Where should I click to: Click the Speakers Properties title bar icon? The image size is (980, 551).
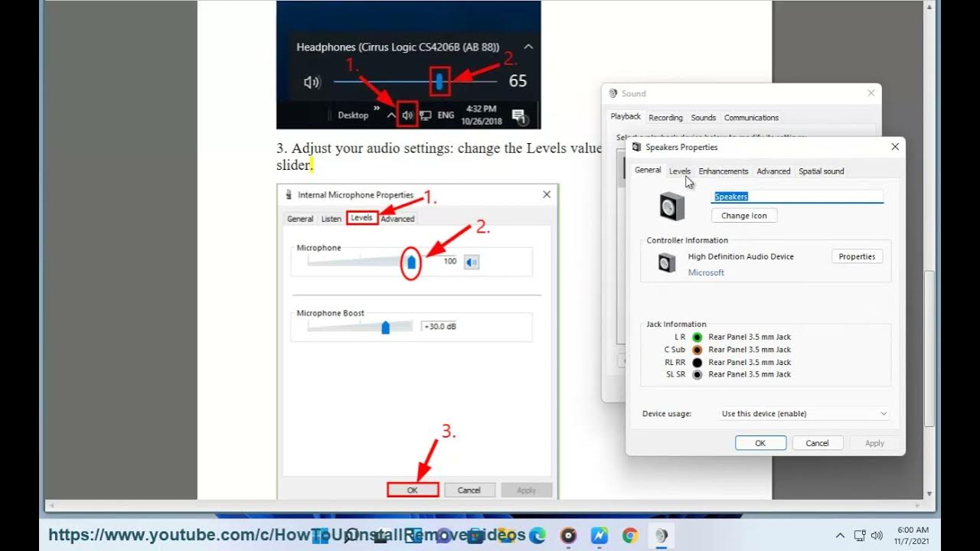pos(637,147)
